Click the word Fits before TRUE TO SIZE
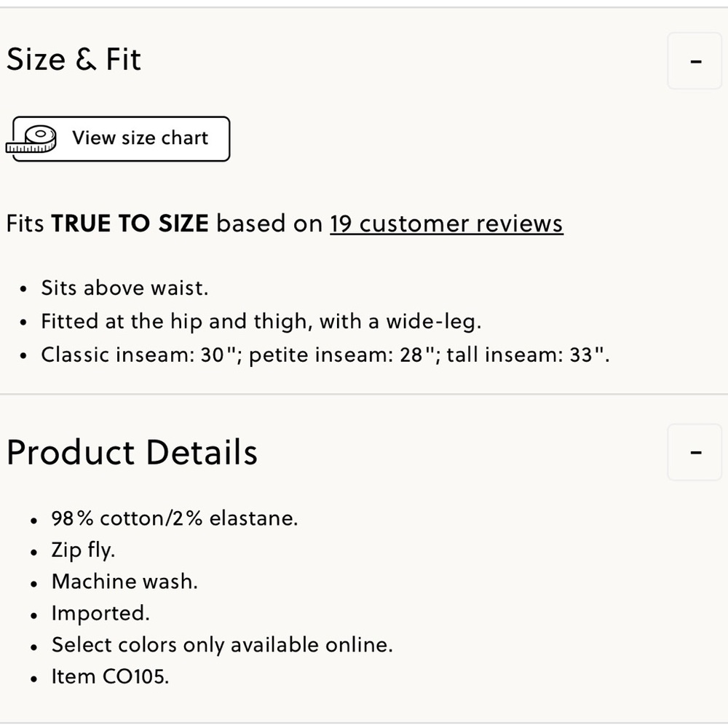The width and height of the screenshot is (728, 728). pyautogui.click(x=25, y=223)
